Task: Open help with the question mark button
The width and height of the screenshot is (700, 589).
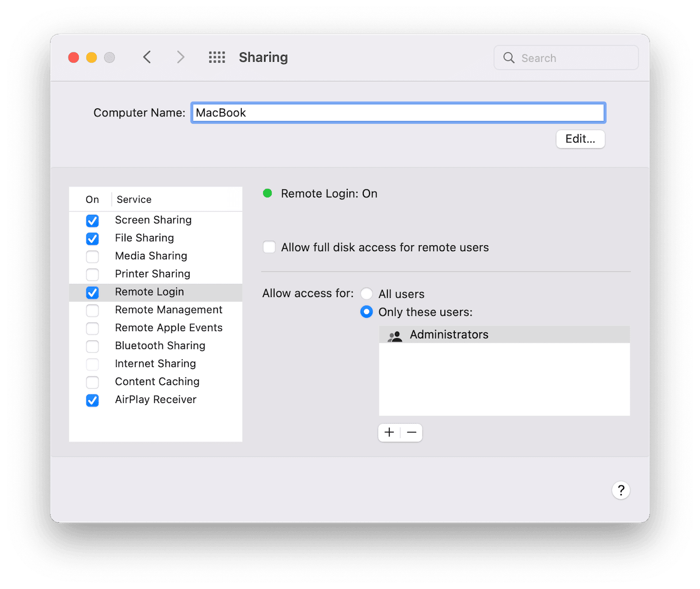Action: coord(621,491)
